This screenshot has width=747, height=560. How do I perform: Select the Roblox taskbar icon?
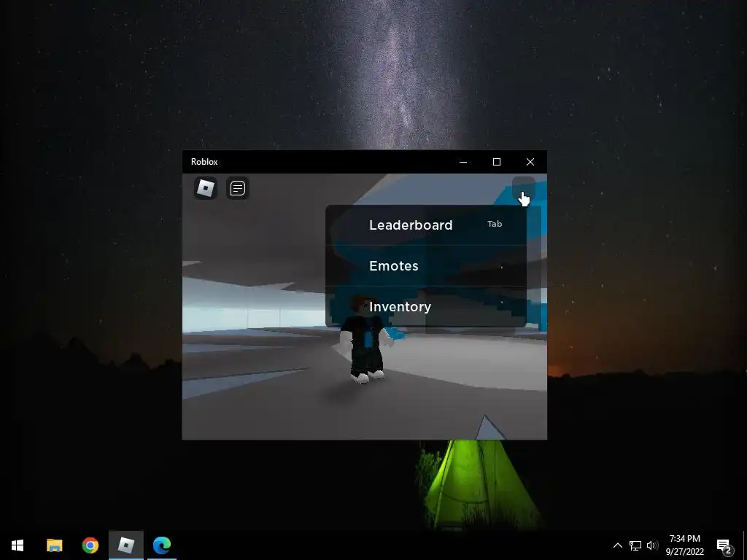[125, 545]
